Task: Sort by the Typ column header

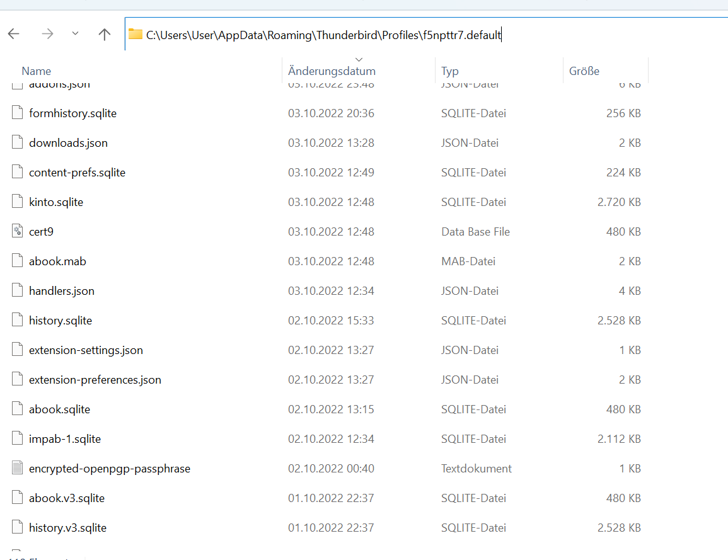Action: click(x=450, y=71)
